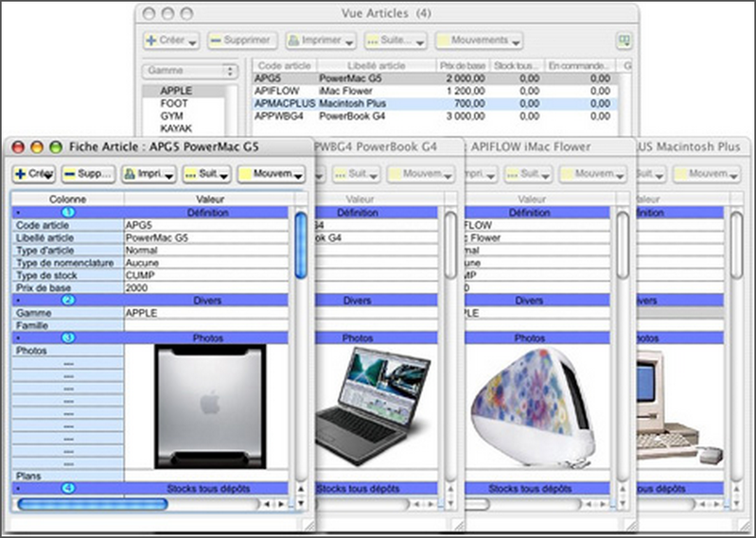Select GYM in the gamme list
This screenshot has width=756, height=538.
click(171, 116)
